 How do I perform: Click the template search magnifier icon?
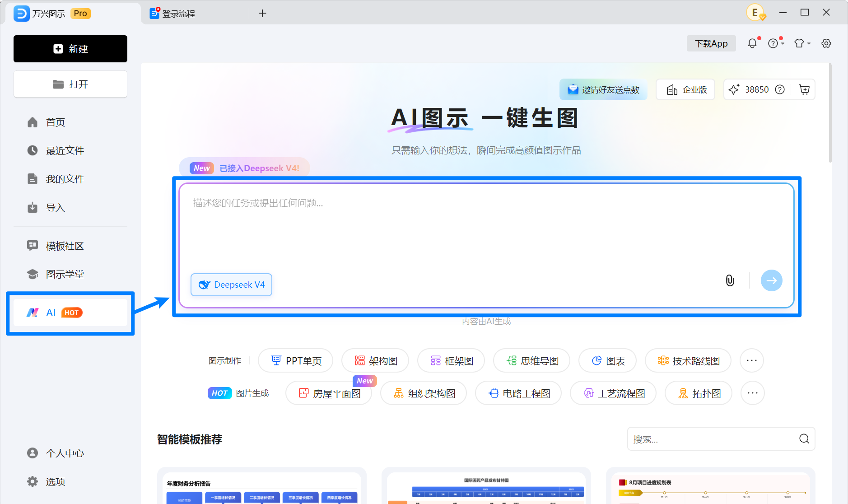[x=804, y=439]
